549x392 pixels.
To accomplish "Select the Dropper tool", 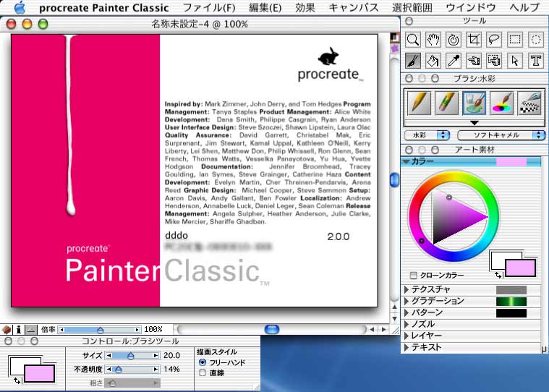I will (454, 61).
